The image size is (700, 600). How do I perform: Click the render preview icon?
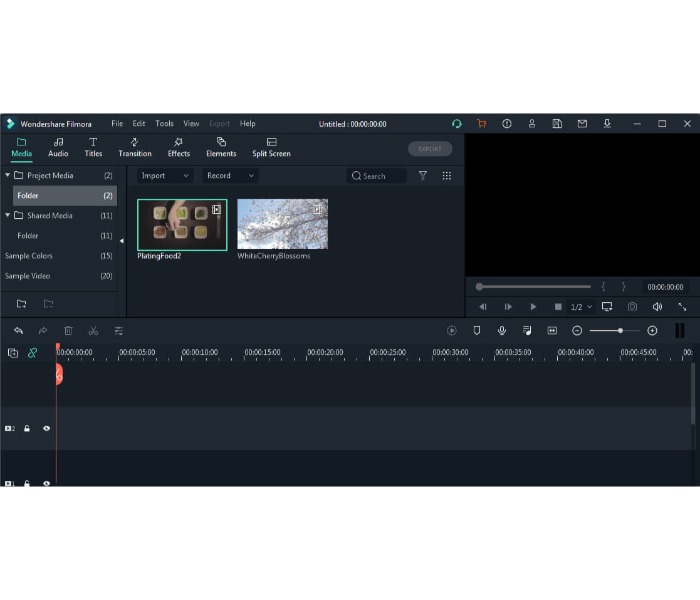pyautogui.click(x=452, y=331)
